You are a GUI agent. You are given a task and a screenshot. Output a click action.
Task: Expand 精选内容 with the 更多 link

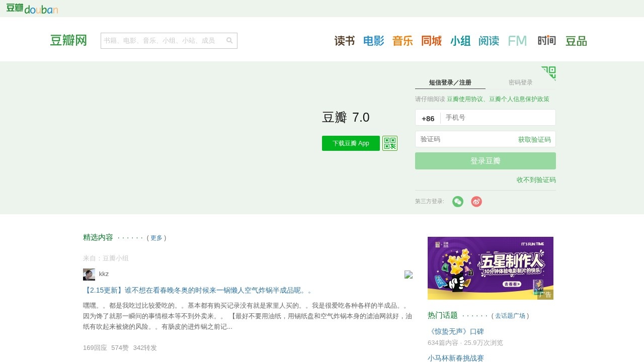coord(156,238)
